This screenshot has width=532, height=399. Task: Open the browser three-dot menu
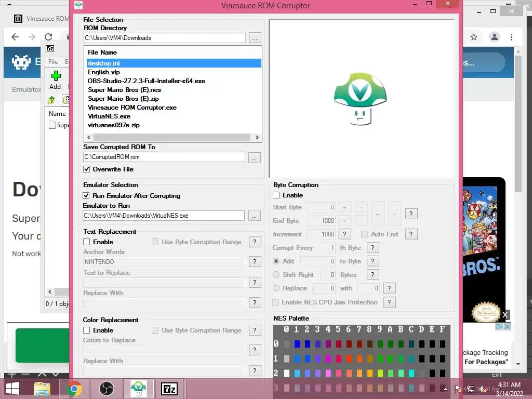pyautogui.click(x=511, y=37)
